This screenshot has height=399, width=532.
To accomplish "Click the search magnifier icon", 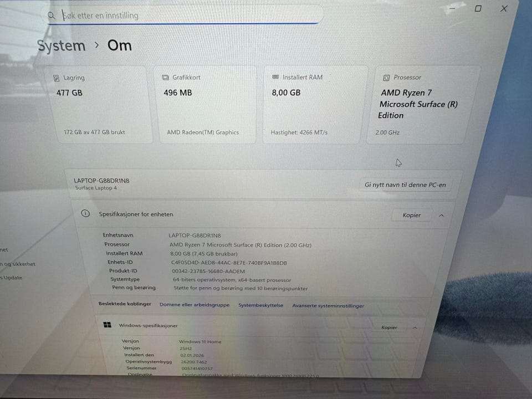I will 51,16.
